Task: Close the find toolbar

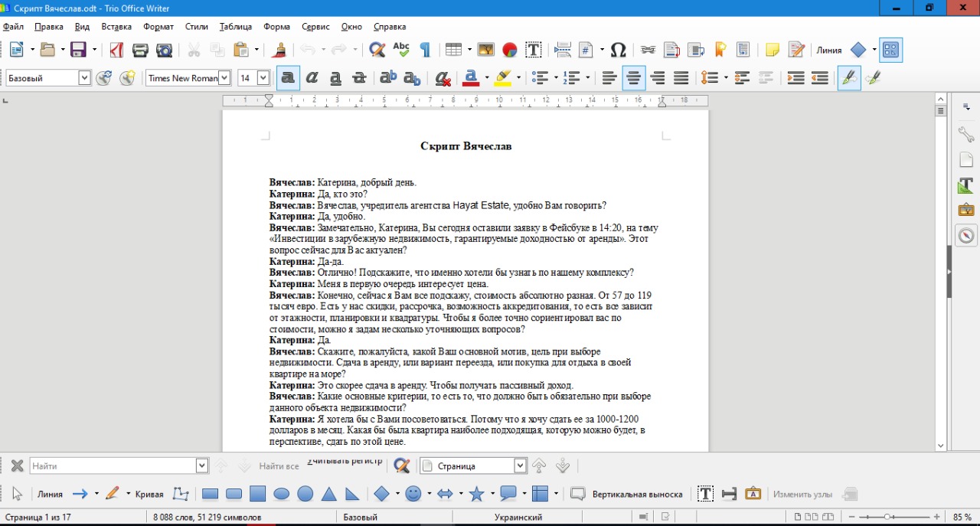Action: coord(17,466)
